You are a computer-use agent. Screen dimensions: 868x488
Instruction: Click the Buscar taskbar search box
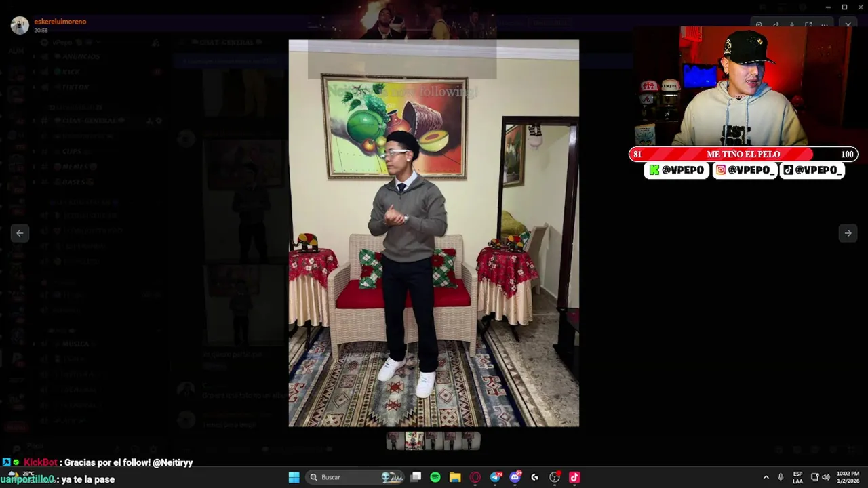pos(355,477)
